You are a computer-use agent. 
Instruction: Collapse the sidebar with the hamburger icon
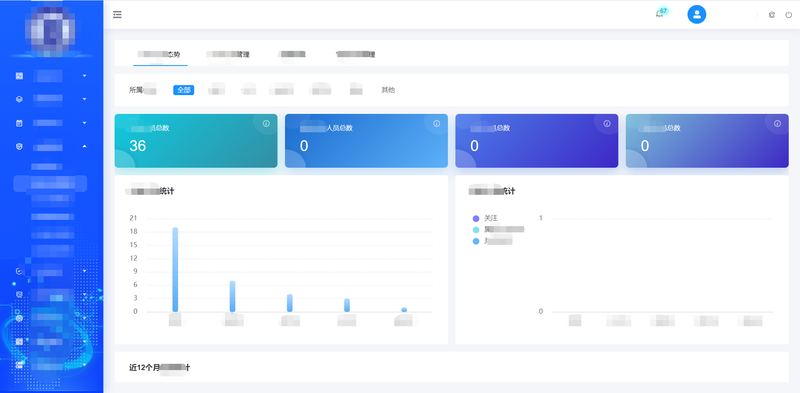tap(117, 15)
